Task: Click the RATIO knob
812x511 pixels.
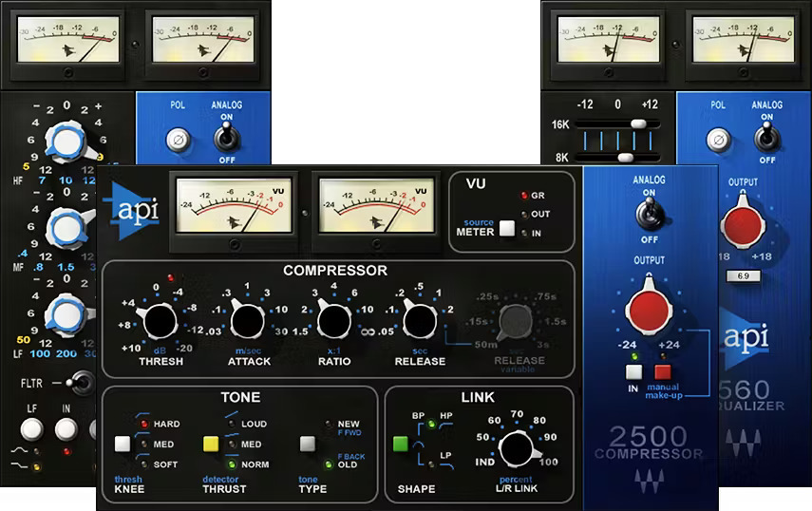Action: (x=334, y=323)
